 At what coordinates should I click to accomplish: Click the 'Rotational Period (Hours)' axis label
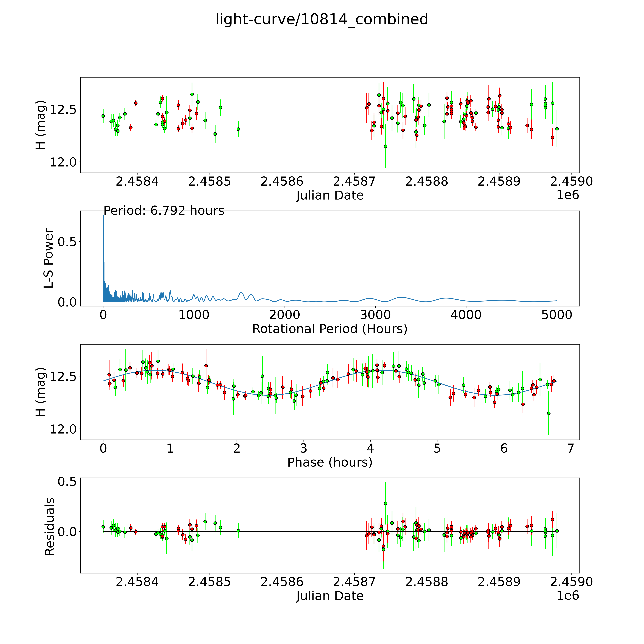[330, 329]
